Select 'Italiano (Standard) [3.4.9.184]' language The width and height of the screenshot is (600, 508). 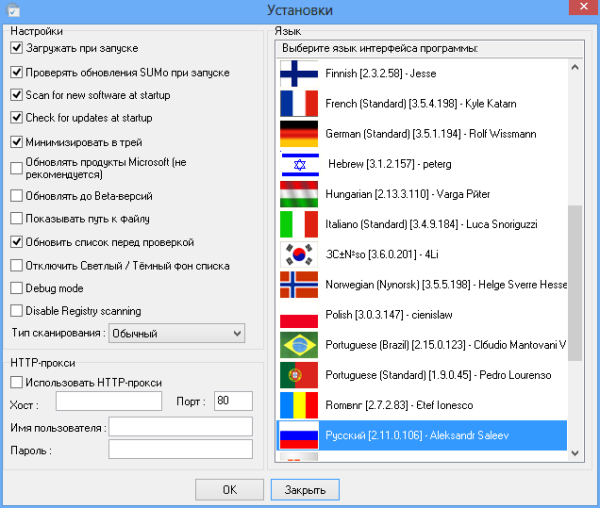(x=422, y=225)
